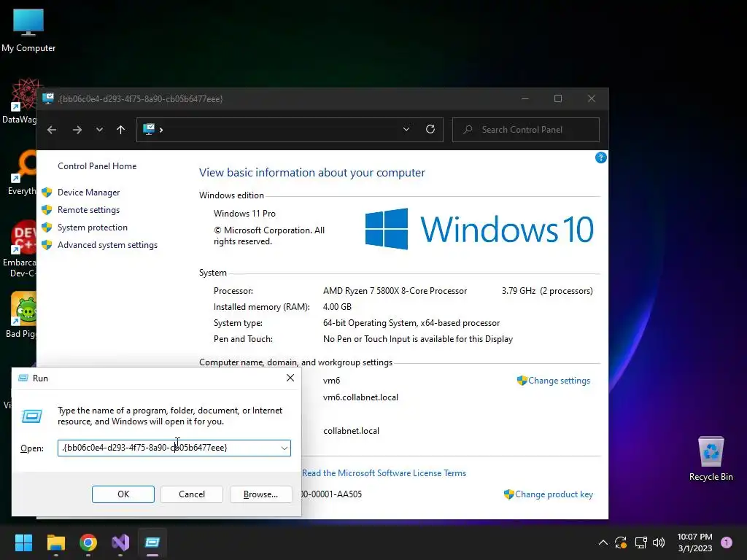Expand the address bar history dropdown
The width and height of the screenshot is (747, 560).
pyautogui.click(x=406, y=130)
